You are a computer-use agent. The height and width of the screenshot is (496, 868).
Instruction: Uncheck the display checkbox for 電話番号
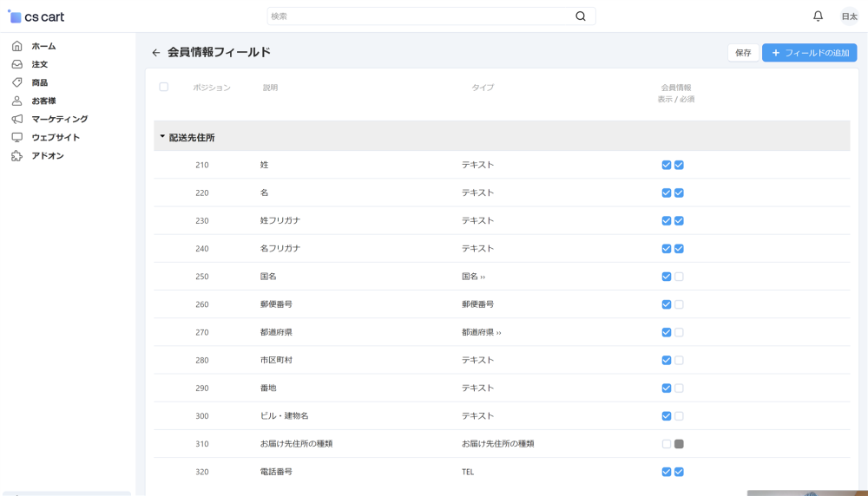(x=666, y=472)
